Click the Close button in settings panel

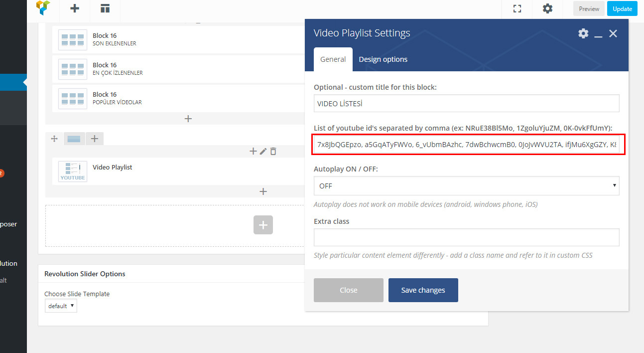(349, 290)
